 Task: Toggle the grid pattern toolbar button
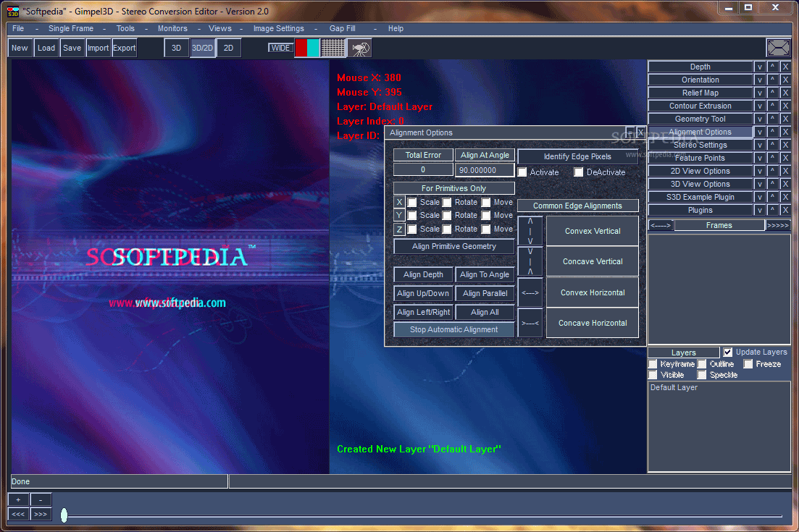[x=332, y=48]
